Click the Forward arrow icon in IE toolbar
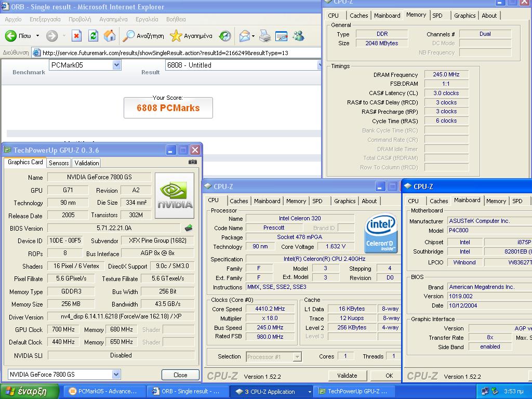Image resolution: width=532 pixels, height=399 pixels. pyautogui.click(x=52, y=36)
